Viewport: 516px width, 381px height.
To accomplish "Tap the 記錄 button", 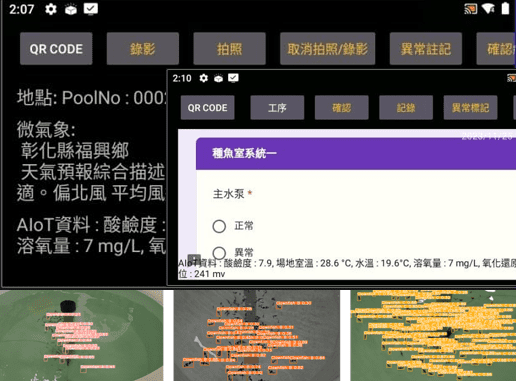I will click(x=406, y=108).
